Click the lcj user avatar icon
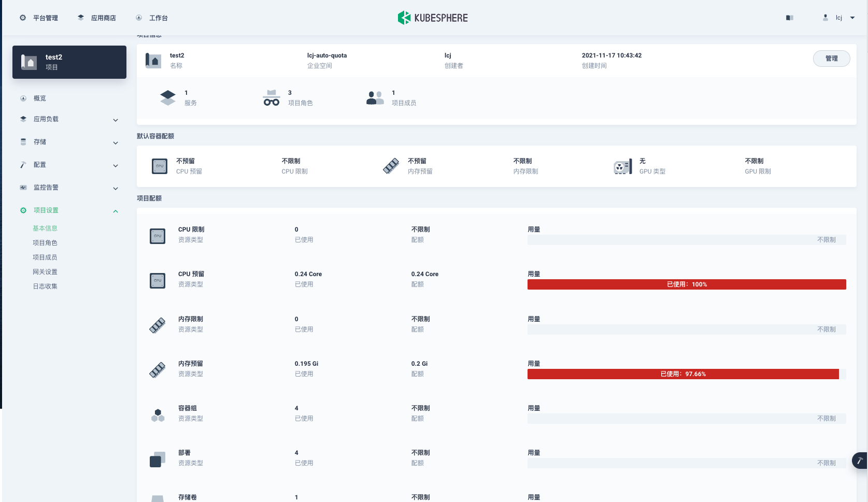Viewport: 868px width, 502px height. pyautogui.click(x=826, y=18)
